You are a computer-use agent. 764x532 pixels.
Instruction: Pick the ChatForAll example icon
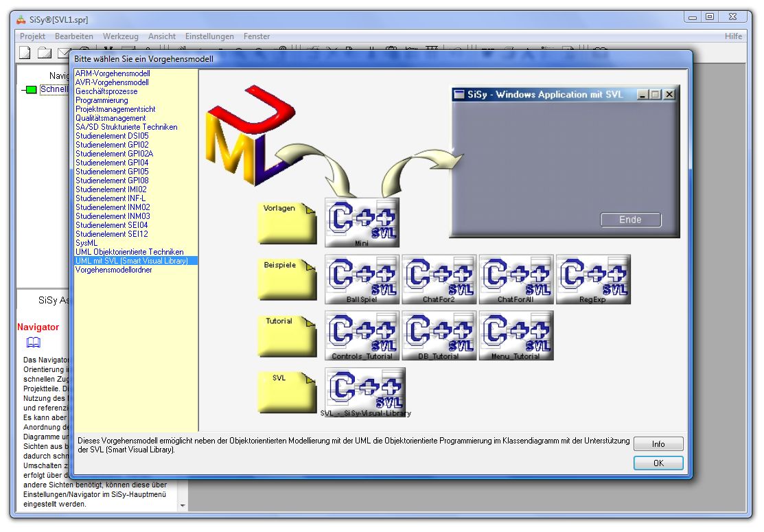(516, 279)
